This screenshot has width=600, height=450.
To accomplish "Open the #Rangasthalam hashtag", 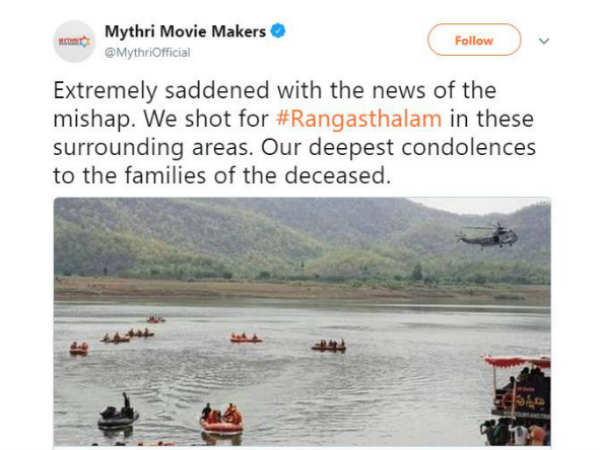I will [359, 119].
